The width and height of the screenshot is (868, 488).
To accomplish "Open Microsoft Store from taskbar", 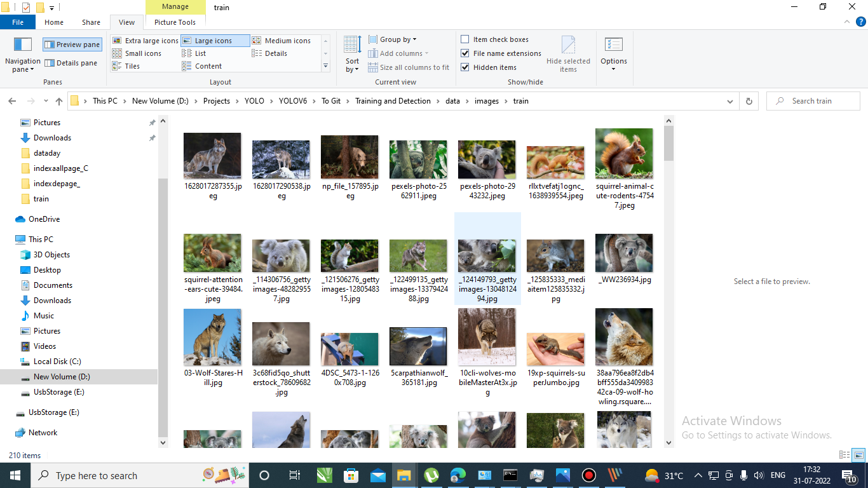I will [351, 475].
